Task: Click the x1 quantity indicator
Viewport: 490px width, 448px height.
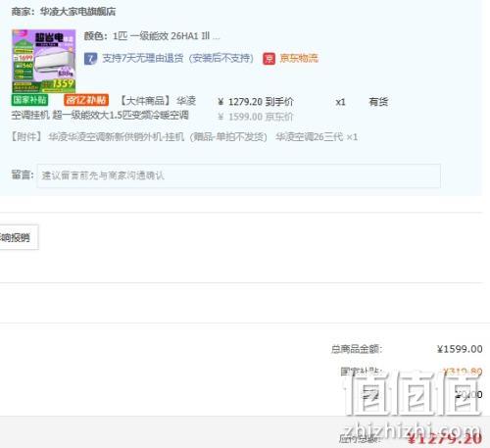Action: pyautogui.click(x=340, y=102)
